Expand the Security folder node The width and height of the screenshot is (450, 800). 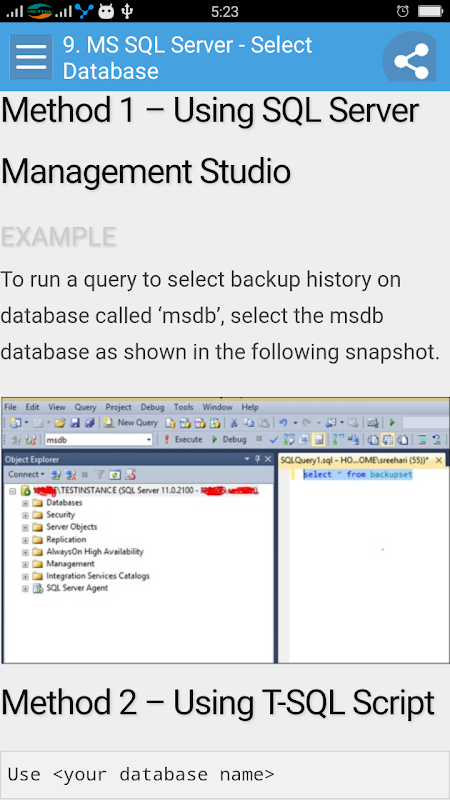25,515
